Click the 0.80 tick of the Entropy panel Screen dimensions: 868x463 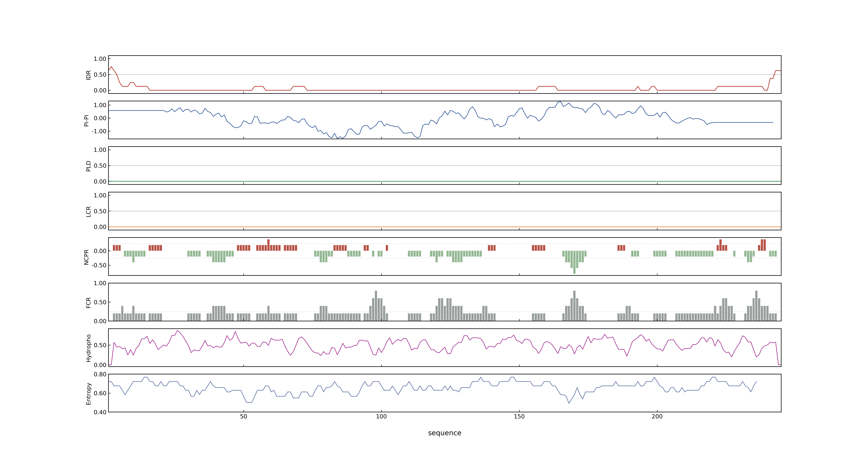100,374
